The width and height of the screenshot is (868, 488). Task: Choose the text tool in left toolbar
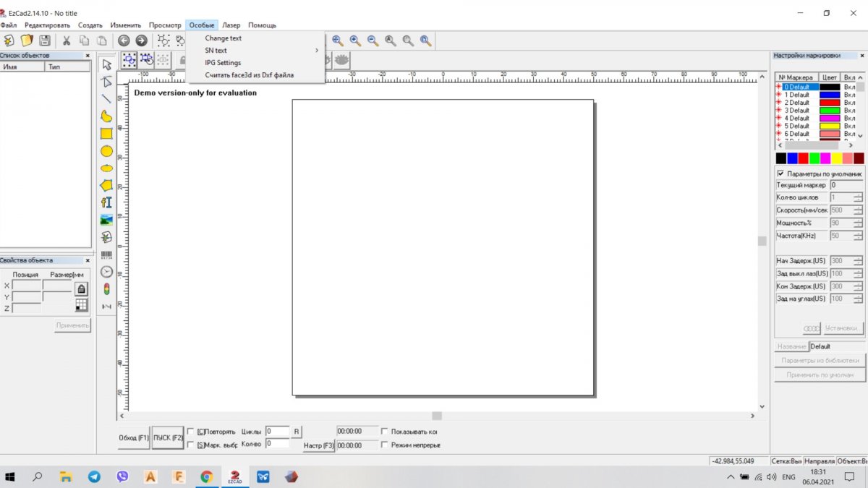[x=106, y=202]
